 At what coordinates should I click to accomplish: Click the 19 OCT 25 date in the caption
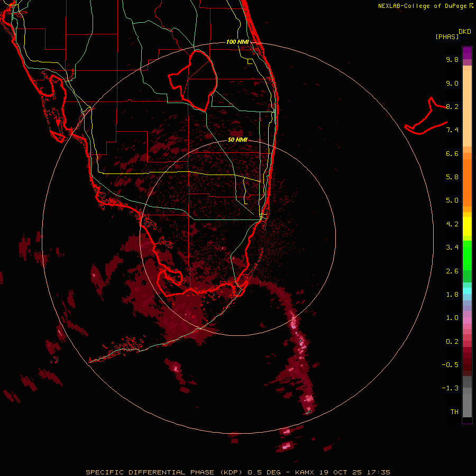click(x=340, y=472)
